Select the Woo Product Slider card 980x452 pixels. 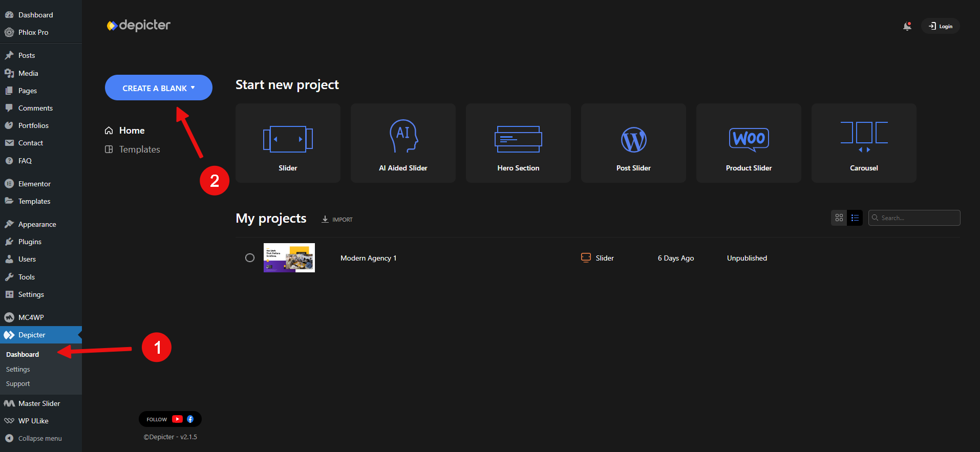coord(749,143)
